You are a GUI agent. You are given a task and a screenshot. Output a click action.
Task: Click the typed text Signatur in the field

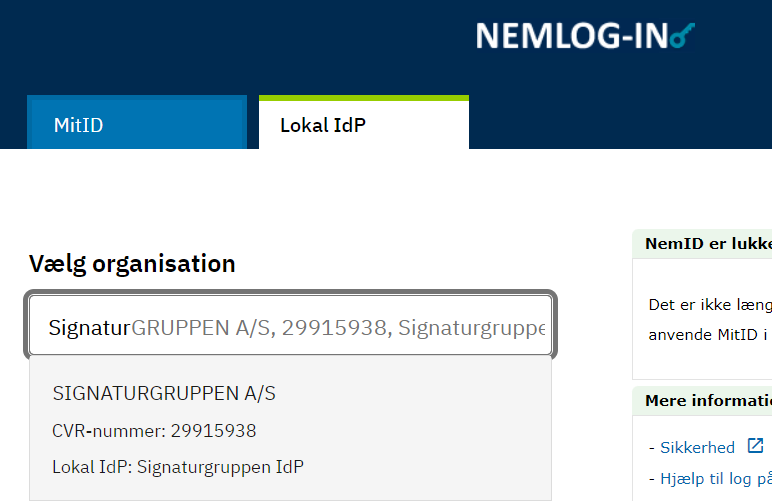click(x=90, y=327)
